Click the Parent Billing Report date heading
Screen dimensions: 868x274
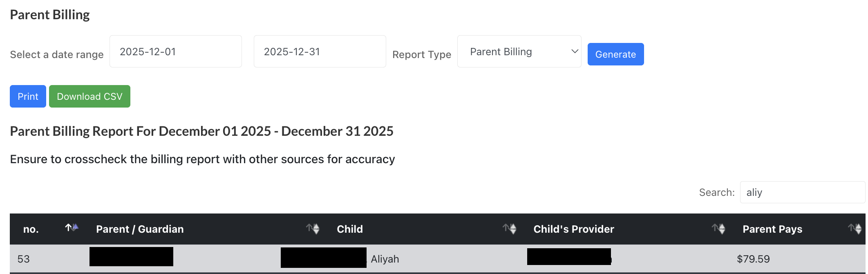coord(201,132)
